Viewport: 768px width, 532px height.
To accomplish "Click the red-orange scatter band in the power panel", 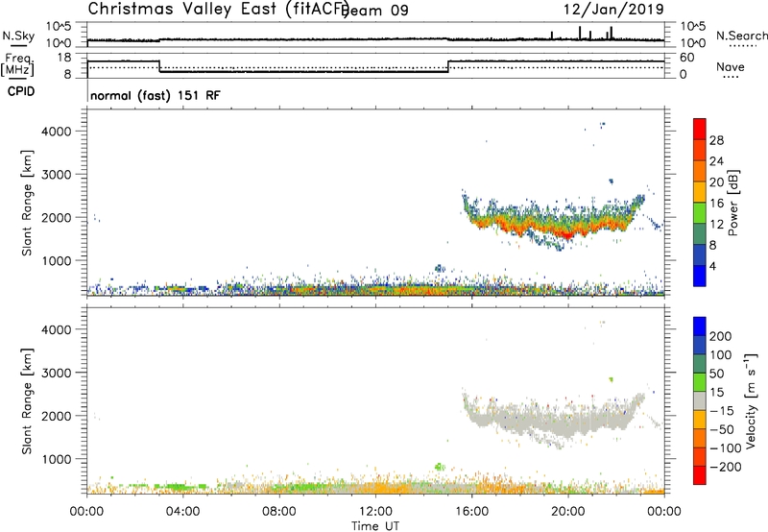I will (x=554, y=227).
